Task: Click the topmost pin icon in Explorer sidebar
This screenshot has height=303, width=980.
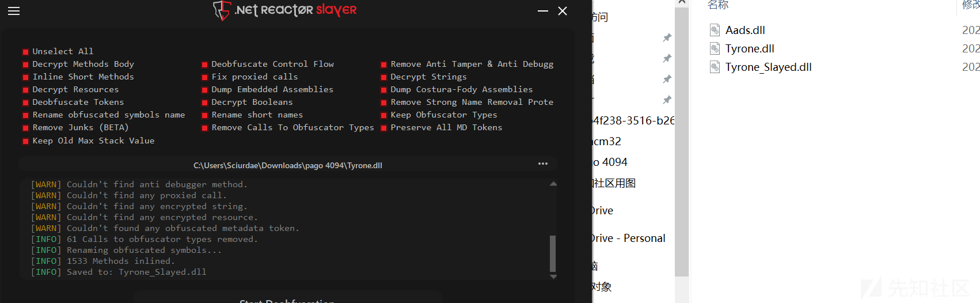Action: [x=667, y=37]
